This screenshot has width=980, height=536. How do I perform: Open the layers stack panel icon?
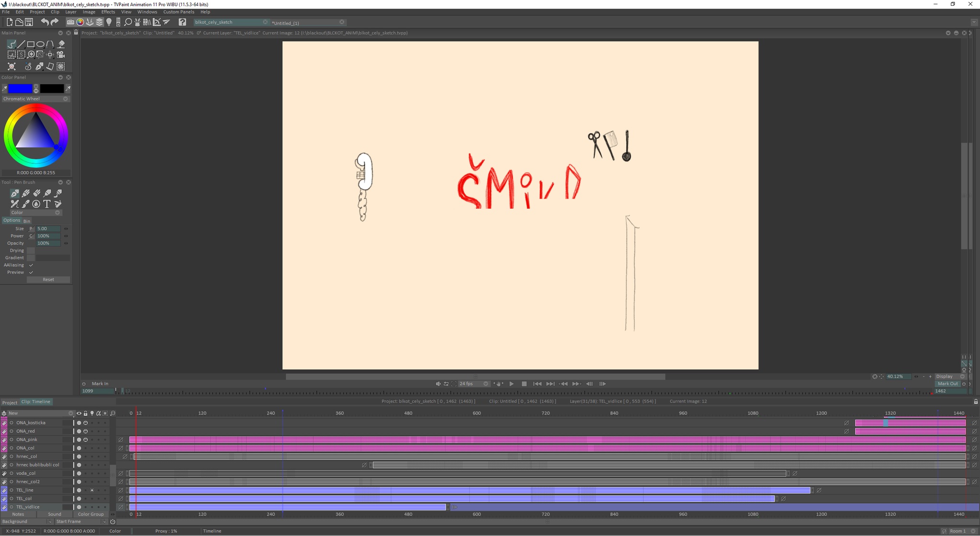point(99,22)
